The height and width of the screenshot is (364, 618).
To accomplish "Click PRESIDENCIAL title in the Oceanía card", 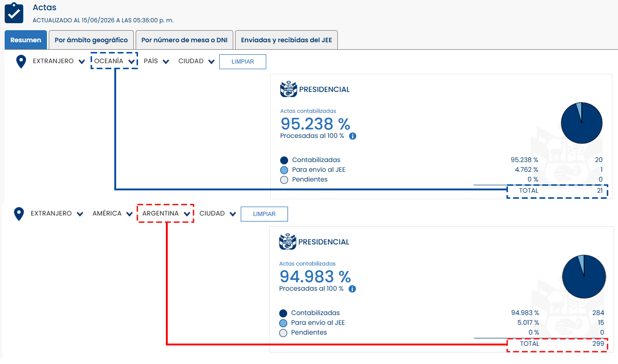I will pos(324,90).
